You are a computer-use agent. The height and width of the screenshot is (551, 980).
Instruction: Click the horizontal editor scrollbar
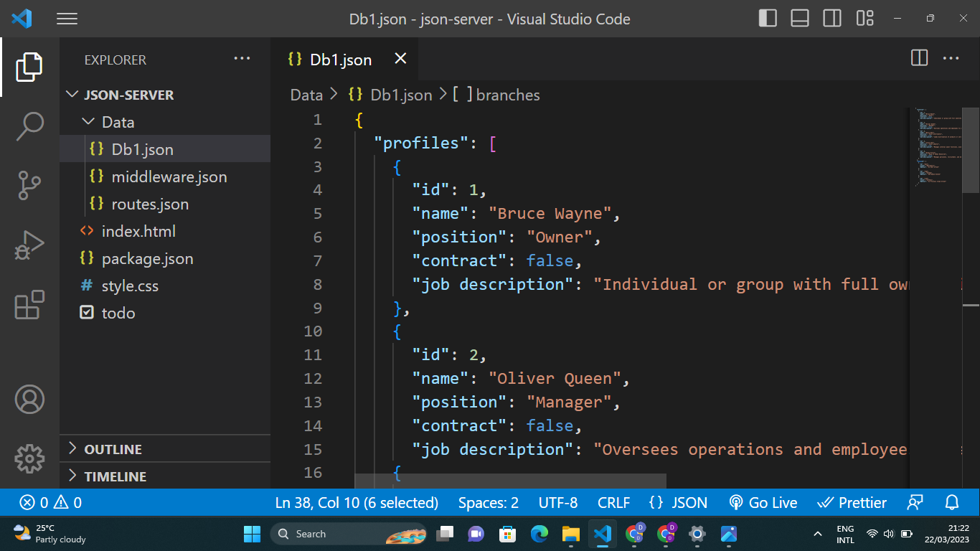[510, 481]
